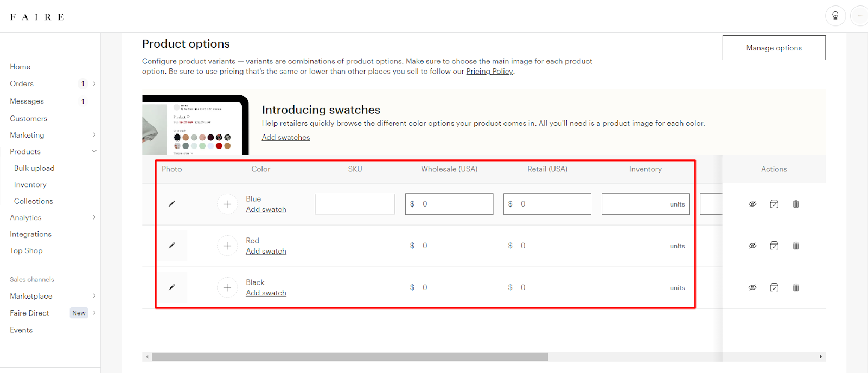Screen dimensions: 868x373
Task: Delete the Red variant with trash icon
Action: click(x=796, y=246)
